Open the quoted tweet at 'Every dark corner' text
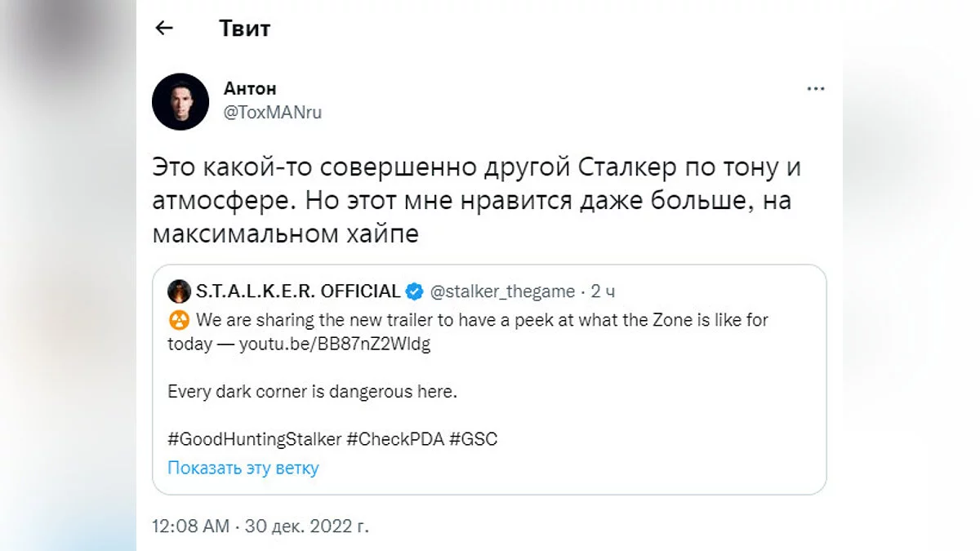The image size is (980, 551). point(312,392)
